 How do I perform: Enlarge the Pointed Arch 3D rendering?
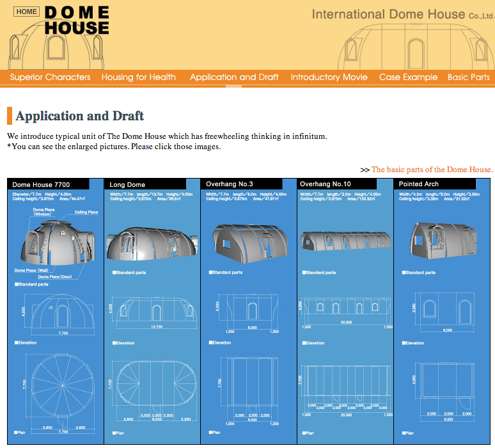[443, 241]
